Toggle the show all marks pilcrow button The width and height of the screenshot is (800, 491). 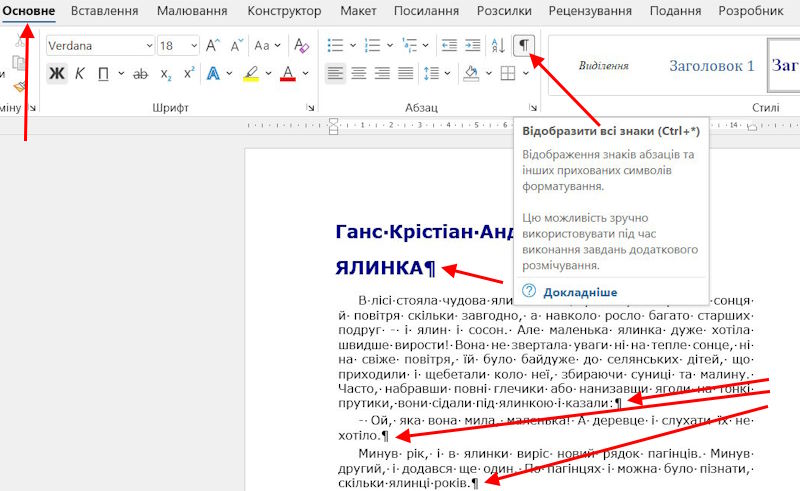[524, 45]
